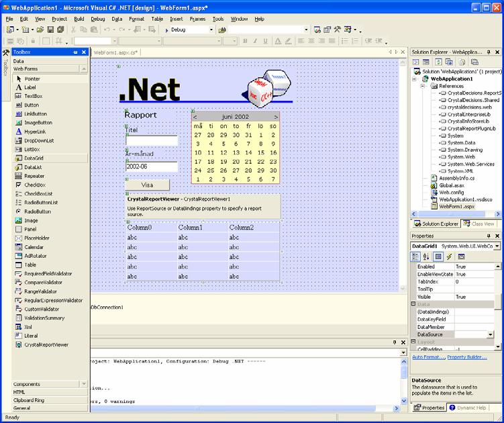Open the find combo box dropdown arrow

click(305, 30)
